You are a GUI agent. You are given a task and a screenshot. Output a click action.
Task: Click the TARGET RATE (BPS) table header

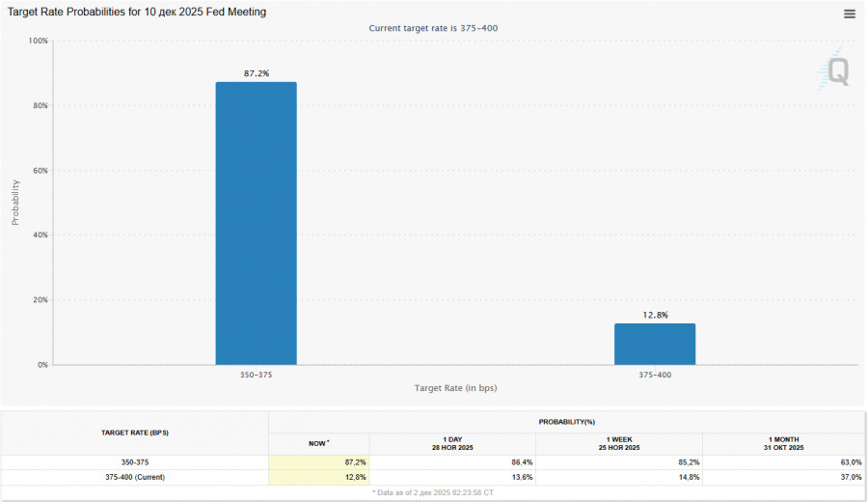coord(135,432)
